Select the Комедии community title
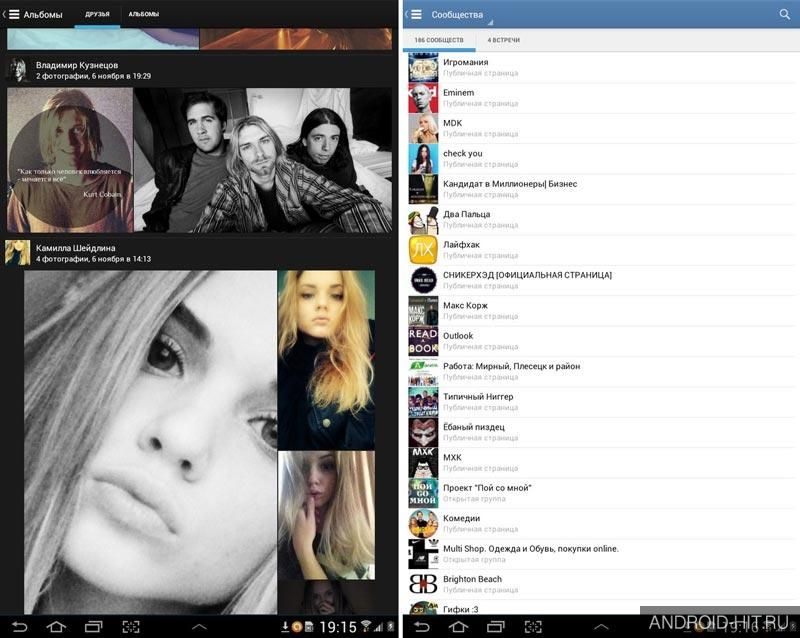Screen dimensions: 800x638 click(x=461, y=518)
